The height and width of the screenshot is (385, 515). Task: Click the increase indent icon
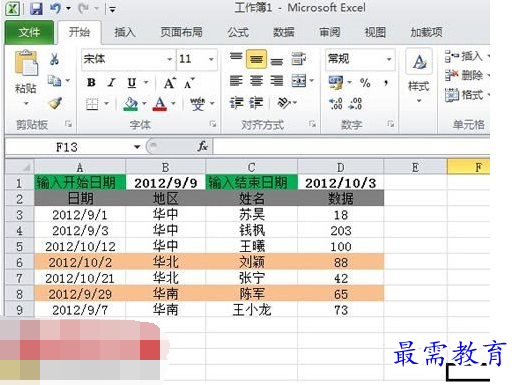(256, 103)
